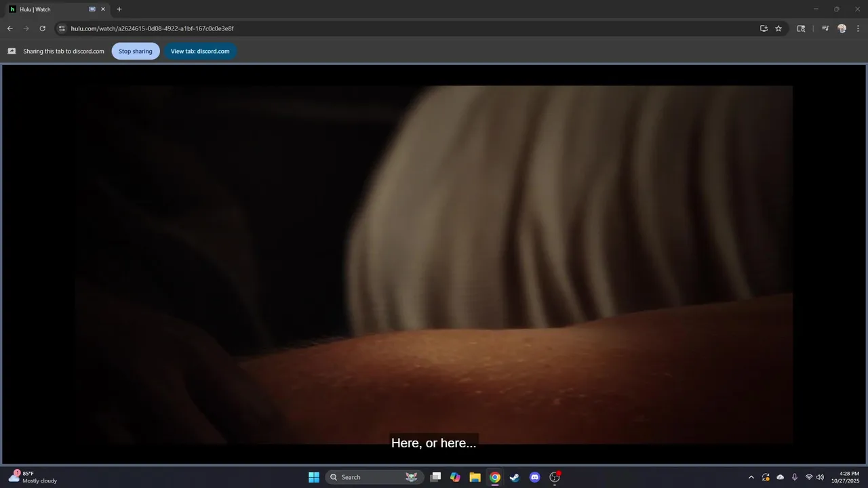Switch to Chrome in the taskbar
This screenshot has width=868, height=488.
pos(495,477)
